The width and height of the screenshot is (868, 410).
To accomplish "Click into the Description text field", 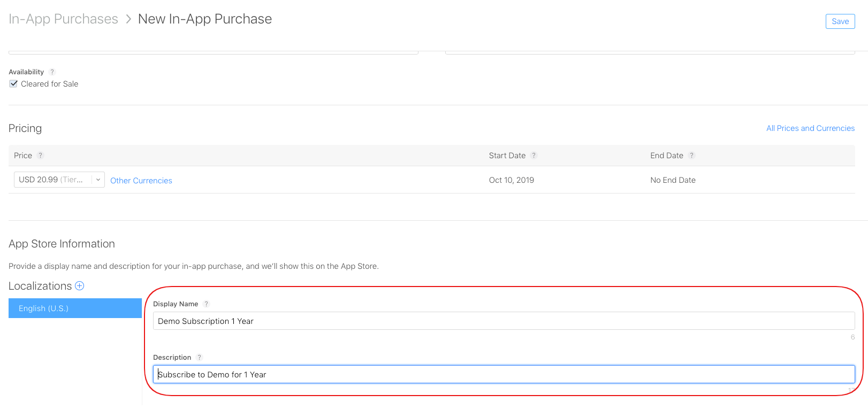I will point(503,375).
